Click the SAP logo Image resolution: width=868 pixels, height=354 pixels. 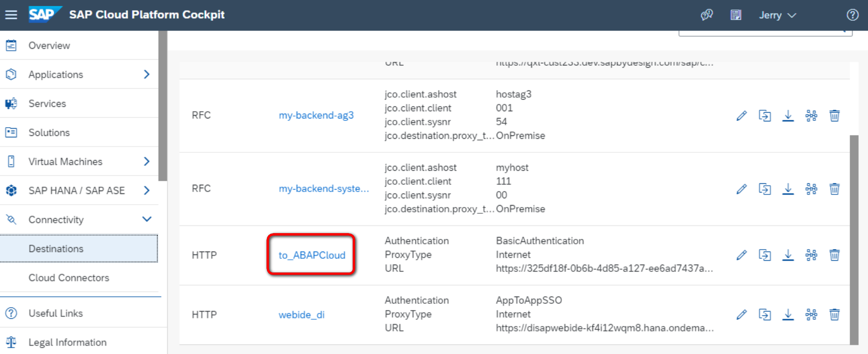(x=45, y=15)
